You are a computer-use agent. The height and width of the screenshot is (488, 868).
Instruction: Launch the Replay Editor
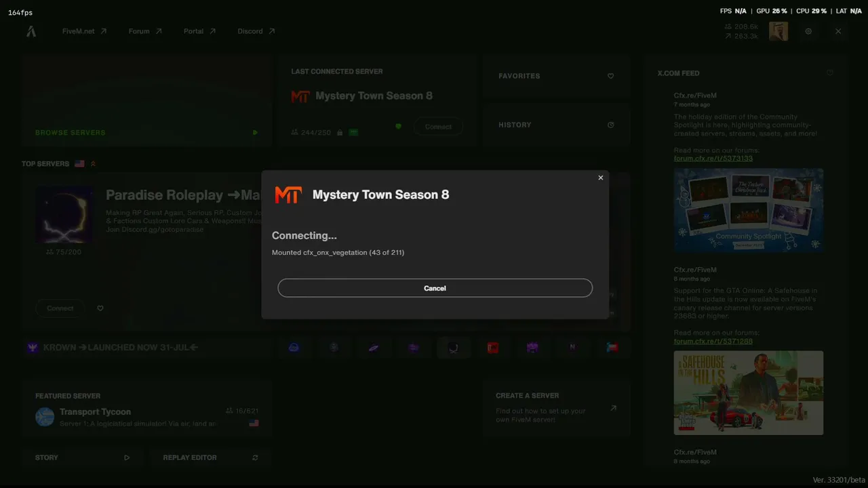(210, 457)
